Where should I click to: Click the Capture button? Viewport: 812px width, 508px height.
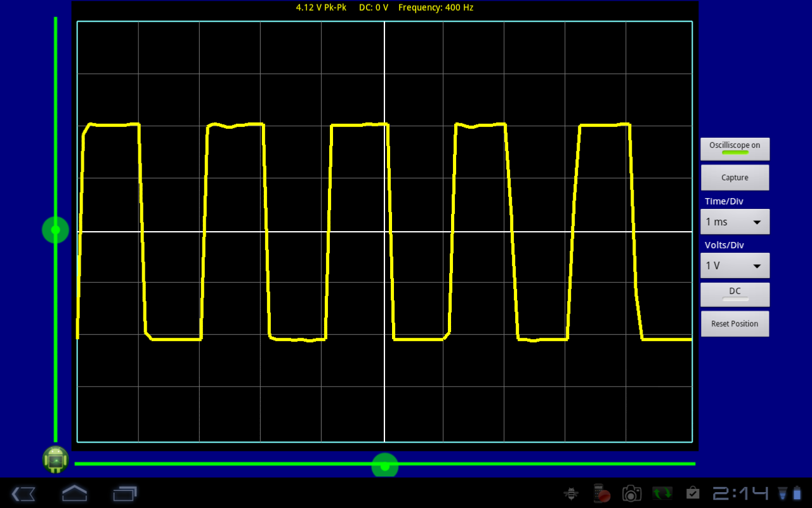[x=735, y=178]
